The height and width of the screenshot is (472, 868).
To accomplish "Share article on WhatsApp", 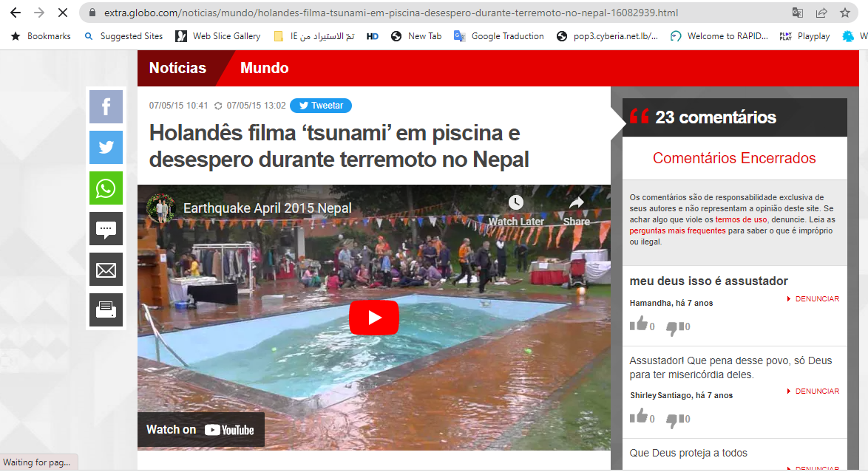I will [106, 188].
